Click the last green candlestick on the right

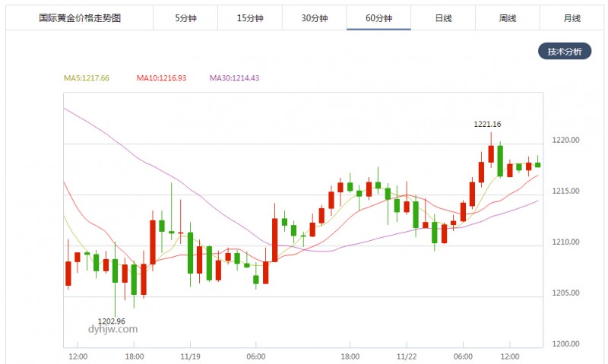coord(538,164)
